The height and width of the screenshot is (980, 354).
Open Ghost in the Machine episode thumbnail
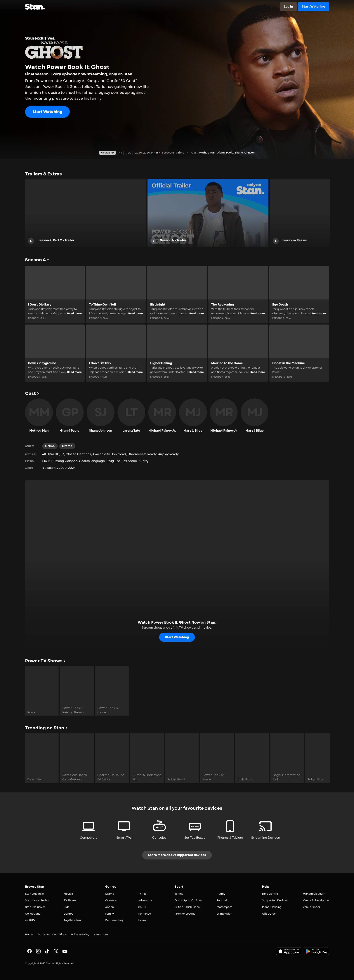point(299,341)
